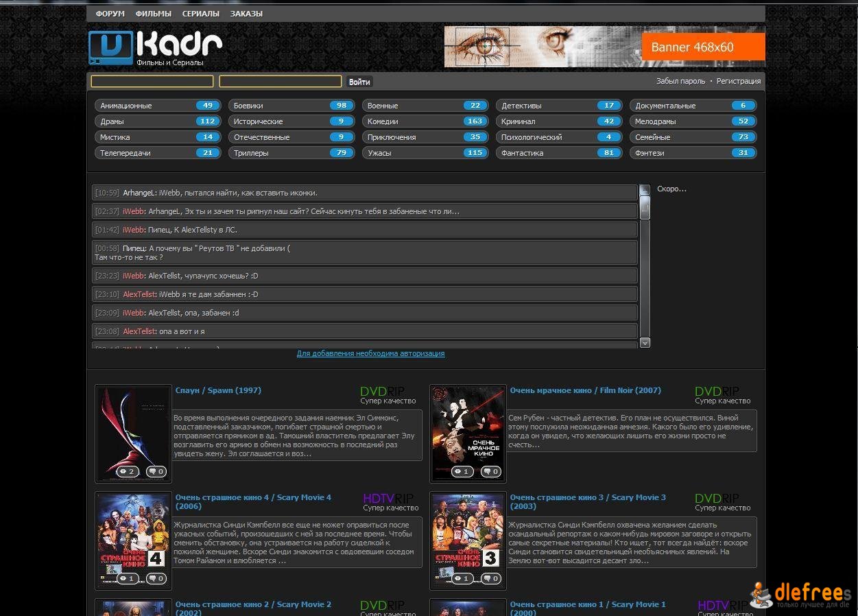Open the Очень страшное кино 3 poster thumbnail
The width and height of the screenshot is (858, 616).
pos(468,541)
